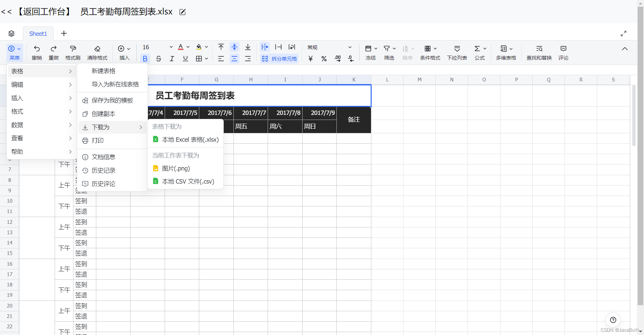Align text left

coord(221,59)
